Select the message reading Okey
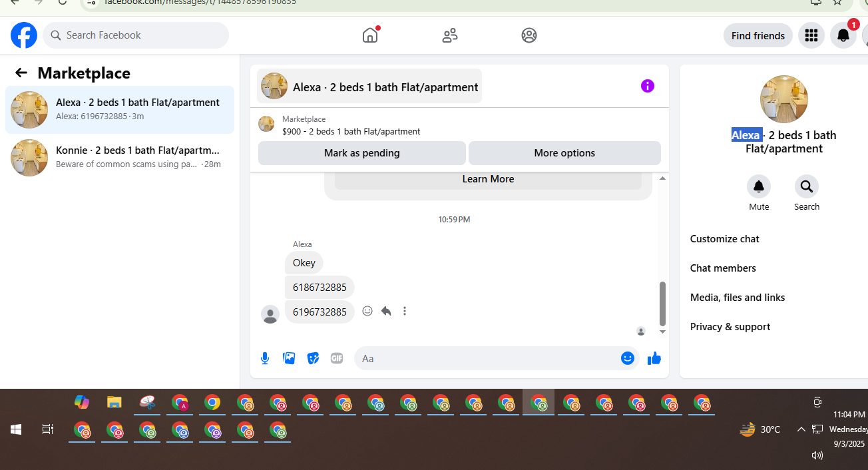The height and width of the screenshot is (470, 868). (304, 263)
